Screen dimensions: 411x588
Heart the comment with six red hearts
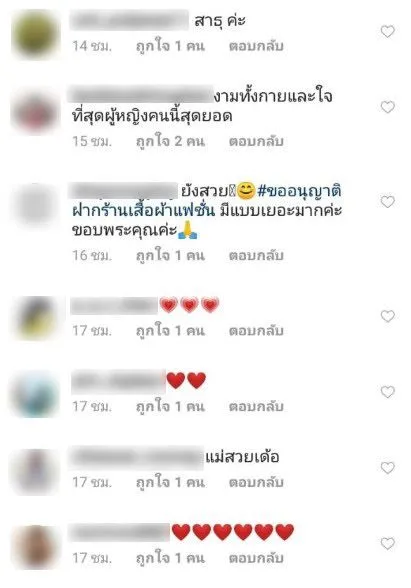tap(387, 543)
